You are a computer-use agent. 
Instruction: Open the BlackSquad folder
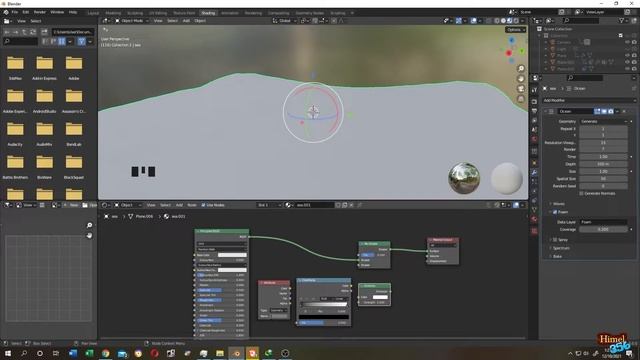tap(74, 167)
